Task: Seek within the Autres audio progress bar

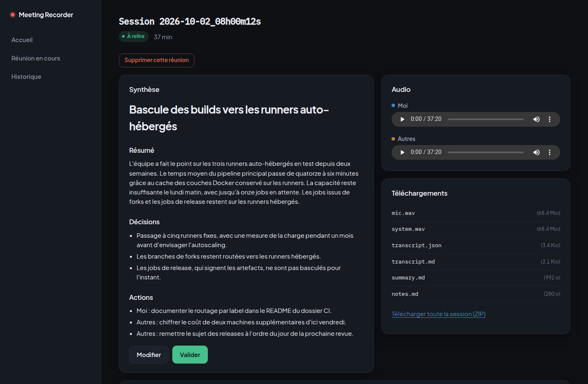Action: click(486, 152)
